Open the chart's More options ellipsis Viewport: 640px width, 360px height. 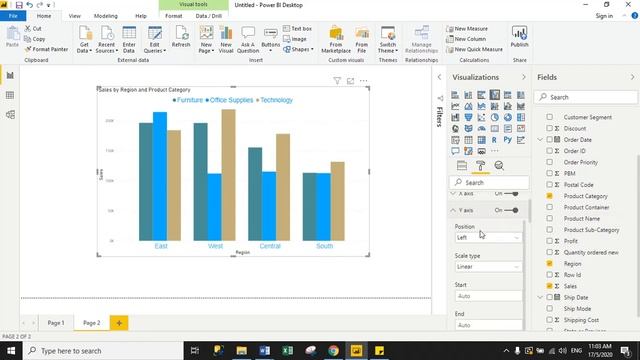[x=363, y=81]
